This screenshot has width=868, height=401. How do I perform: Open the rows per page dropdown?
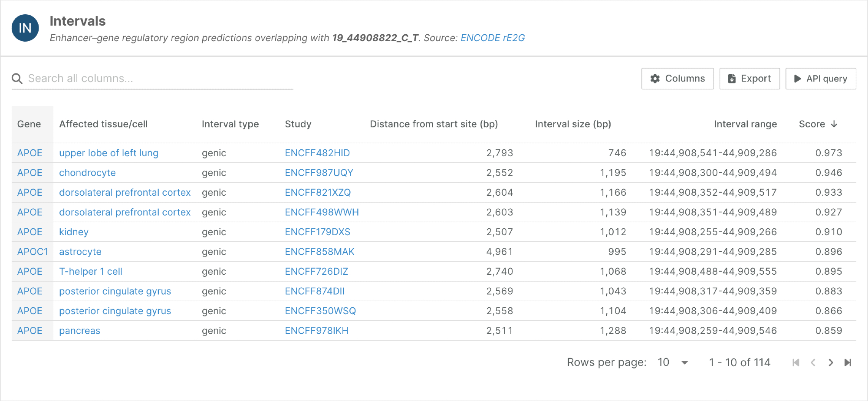pos(673,363)
